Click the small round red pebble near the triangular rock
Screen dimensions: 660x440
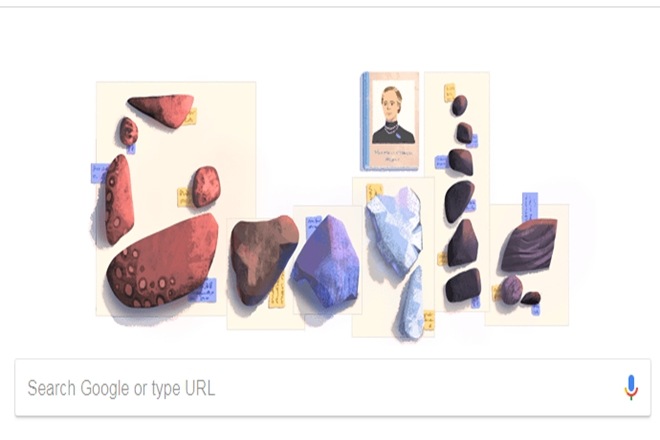tap(128, 131)
